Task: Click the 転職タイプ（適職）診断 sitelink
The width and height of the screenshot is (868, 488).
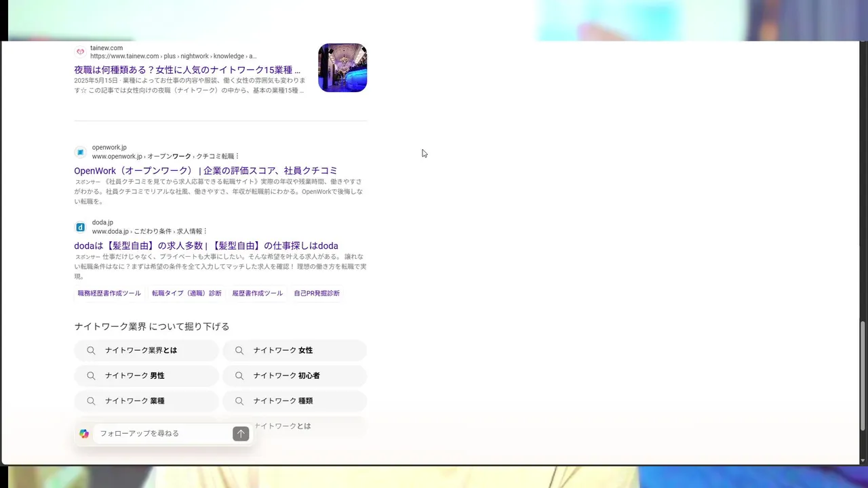Action: pos(186,293)
